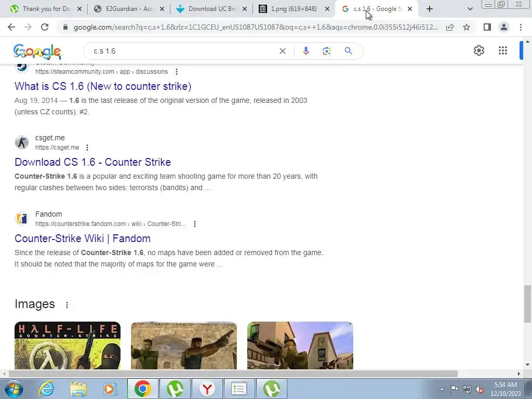The width and height of the screenshot is (532, 399).
Task: Open What is CS 1.6 result
Action: coord(103,86)
